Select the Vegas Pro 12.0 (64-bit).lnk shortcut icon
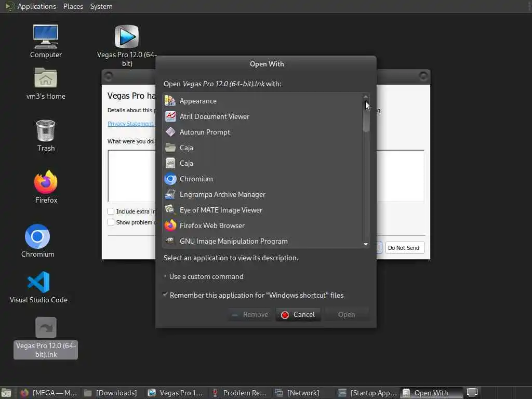Image resolution: width=532 pixels, height=399 pixels. point(46,328)
